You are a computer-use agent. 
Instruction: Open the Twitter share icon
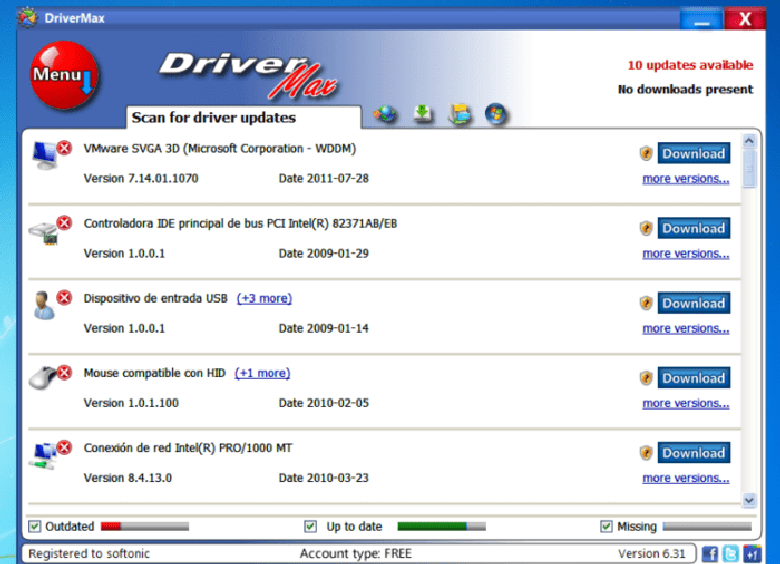pyautogui.click(x=731, y=554)
